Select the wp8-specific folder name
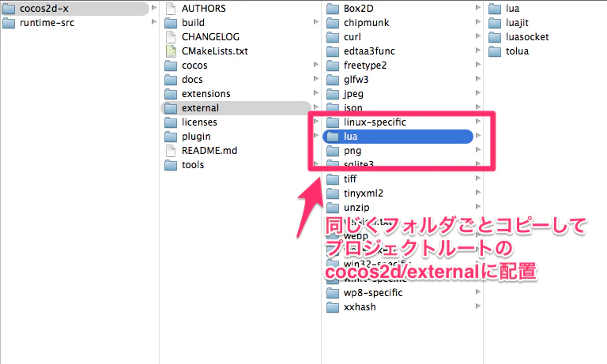The height and width of the screenshot is (364, 607). pyautogui.click(x=373, y=293)
